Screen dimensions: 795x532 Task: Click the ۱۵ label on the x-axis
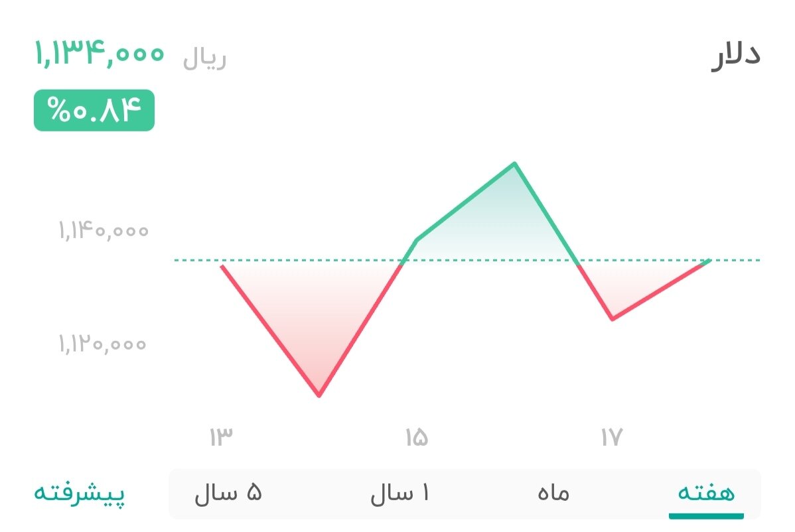pos(417,437)
